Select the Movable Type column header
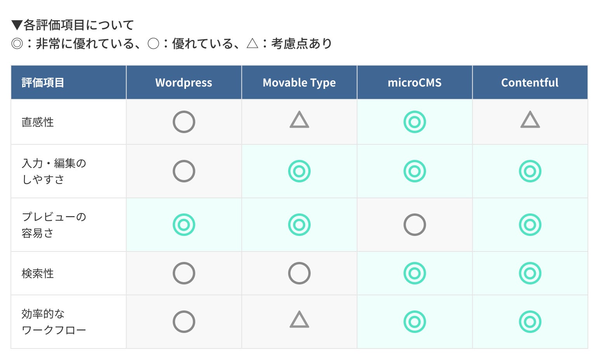The width and height of the screenshot is (598, 364). (299, 83)
